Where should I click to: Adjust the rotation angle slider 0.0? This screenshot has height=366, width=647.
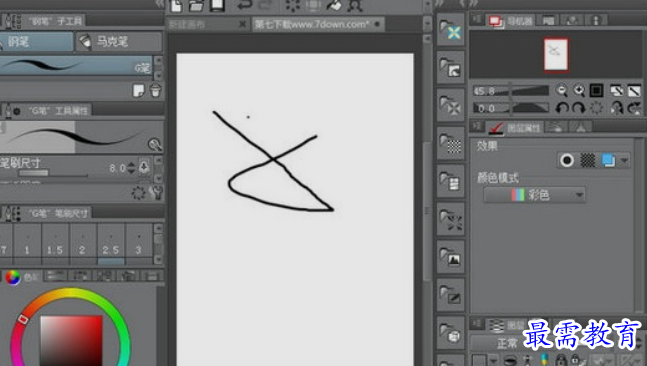511,108
